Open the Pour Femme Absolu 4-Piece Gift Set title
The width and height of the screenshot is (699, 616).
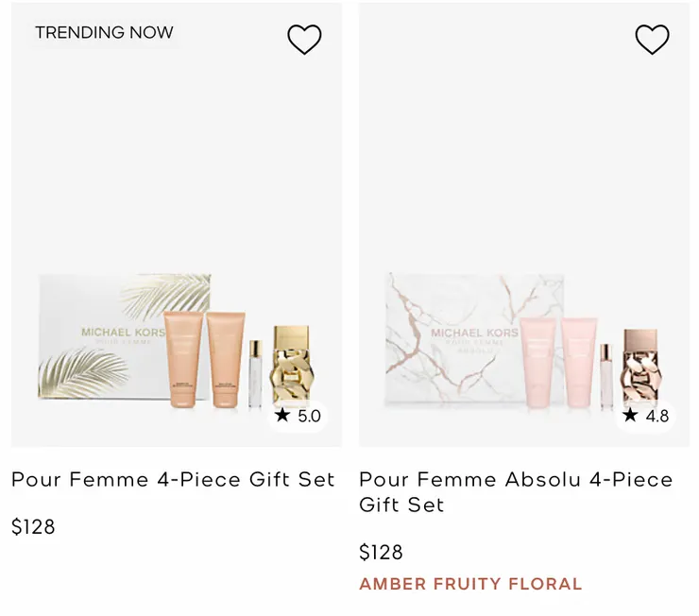[x=516, y=491]
